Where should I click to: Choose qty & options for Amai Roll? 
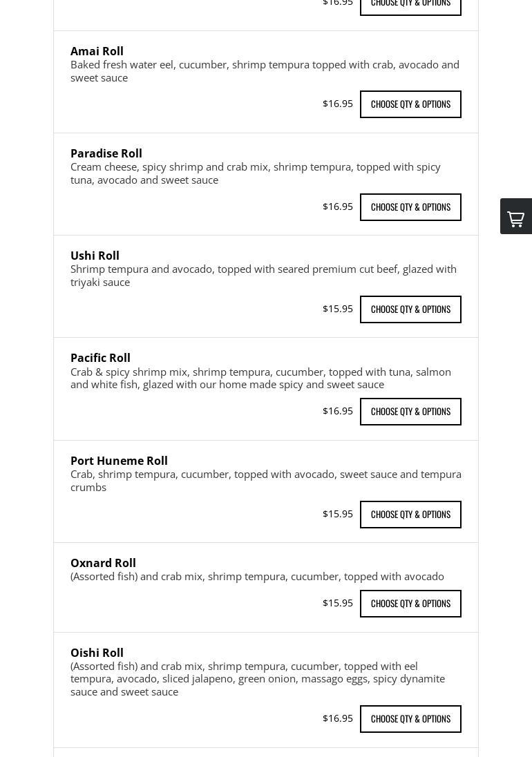click(x=410, y=104)
